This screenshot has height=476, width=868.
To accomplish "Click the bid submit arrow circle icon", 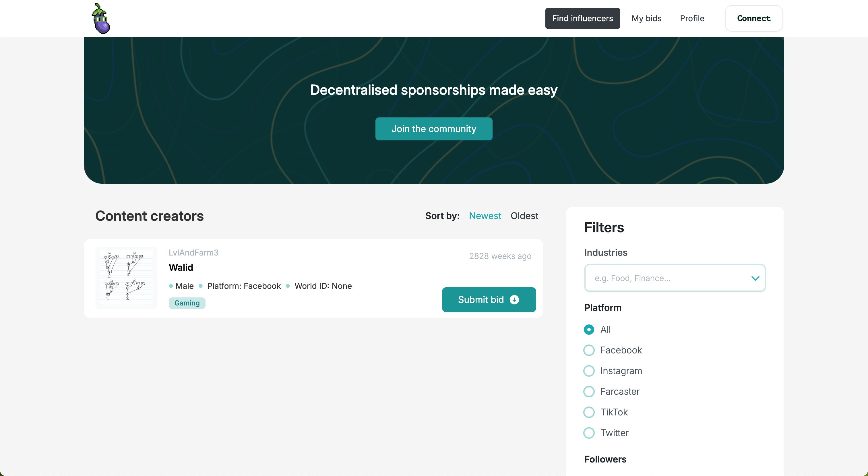I will (x=515, y=299).
